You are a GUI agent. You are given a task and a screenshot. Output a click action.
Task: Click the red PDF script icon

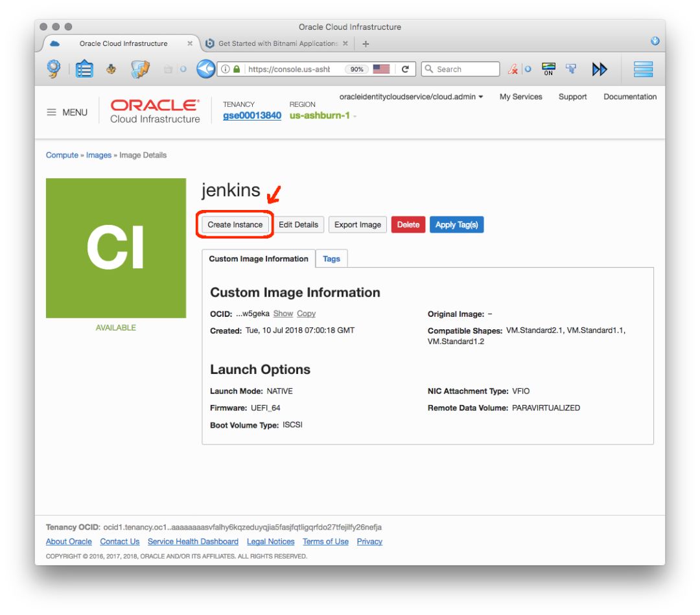[513, 69]
